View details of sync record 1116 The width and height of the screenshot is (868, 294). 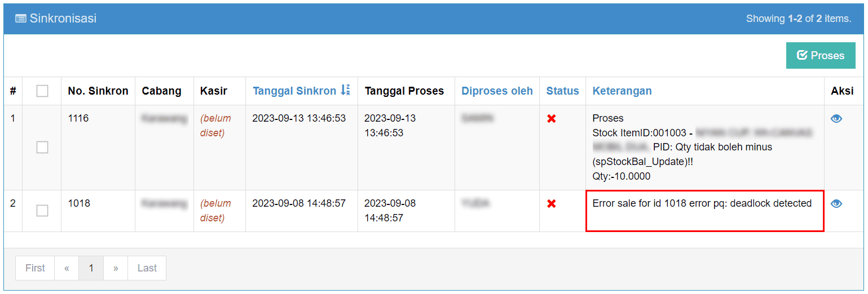click(x=836, y=119)
